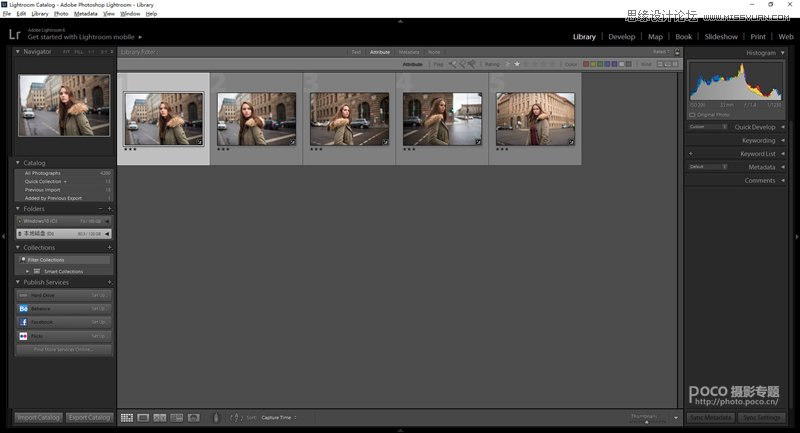
Task: Click the Import Catalog button
Action: (x=38, y=417)
